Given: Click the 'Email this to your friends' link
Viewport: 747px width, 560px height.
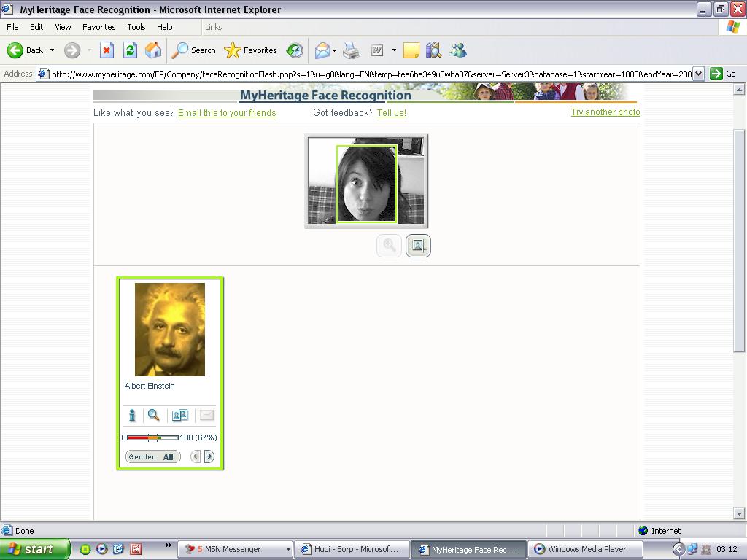Looking at the screenshot, I should point(228,113).
